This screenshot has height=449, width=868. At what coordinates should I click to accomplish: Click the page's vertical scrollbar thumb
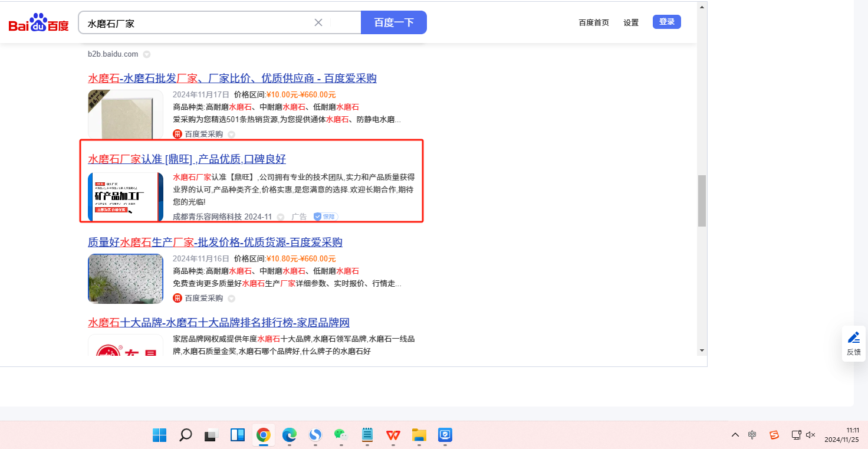701,201
